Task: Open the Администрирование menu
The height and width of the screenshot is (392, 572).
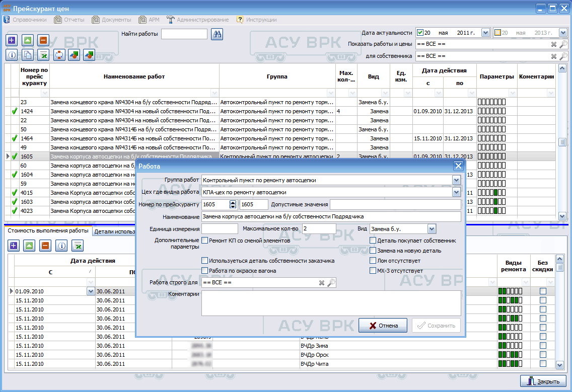Action: point(198,20)
